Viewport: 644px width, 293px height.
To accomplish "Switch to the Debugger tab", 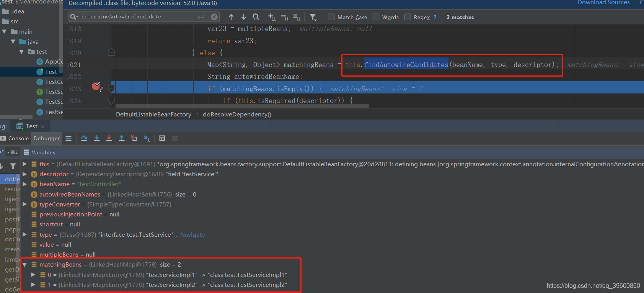I will (x=47, y=138).
